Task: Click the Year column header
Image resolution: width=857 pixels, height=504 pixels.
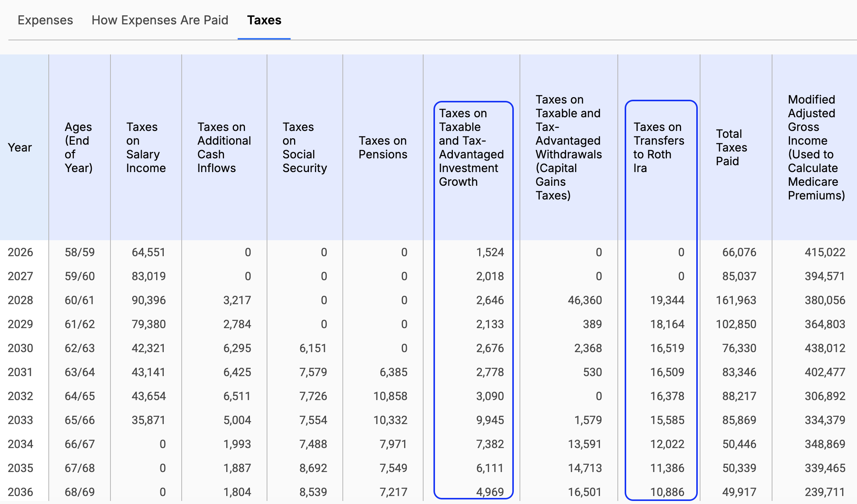Action: pyautogui.click(x=20, y=147)
